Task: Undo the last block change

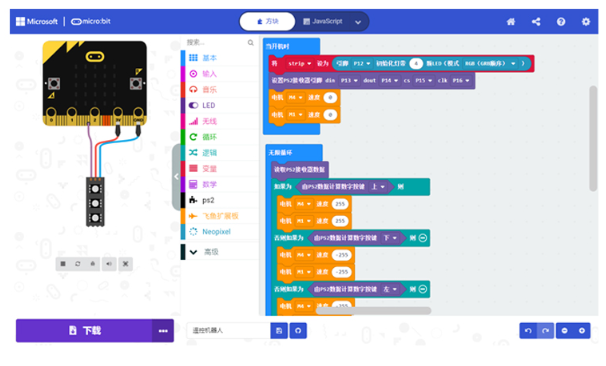Action: pyautogui.click(x=528, y=330)
